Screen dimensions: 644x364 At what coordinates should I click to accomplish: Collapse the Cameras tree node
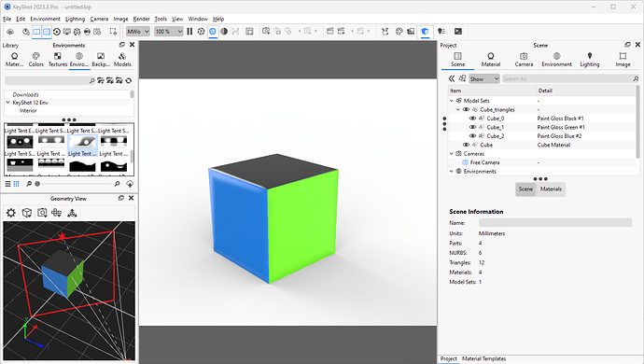[x=452, y=154]
